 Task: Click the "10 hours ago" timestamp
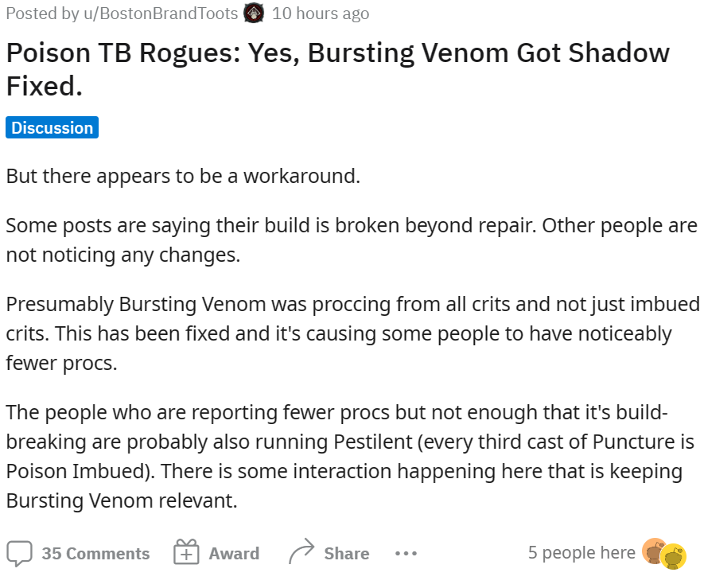(x=320, y=14)
